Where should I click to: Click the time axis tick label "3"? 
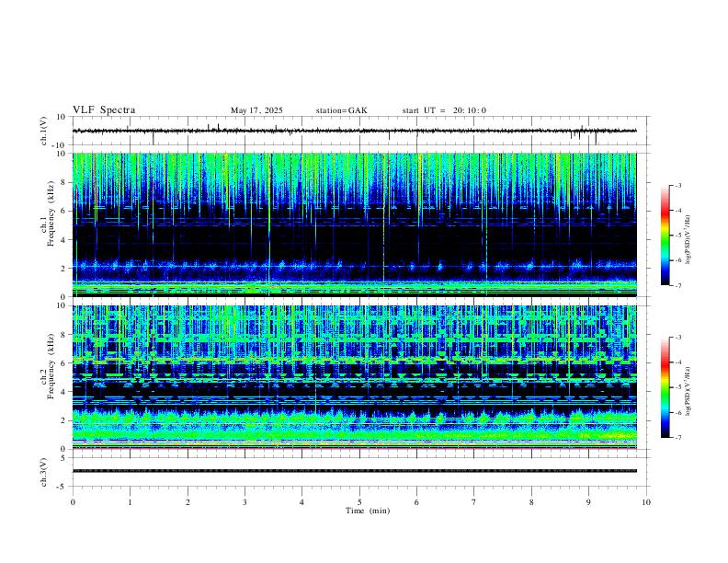245,502
